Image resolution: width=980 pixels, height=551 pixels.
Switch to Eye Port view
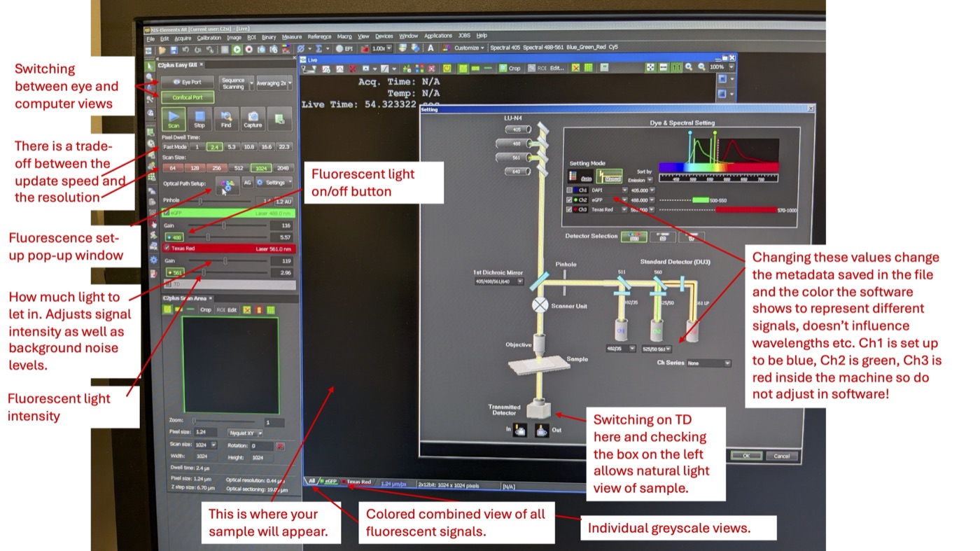[x=188, y=82]
